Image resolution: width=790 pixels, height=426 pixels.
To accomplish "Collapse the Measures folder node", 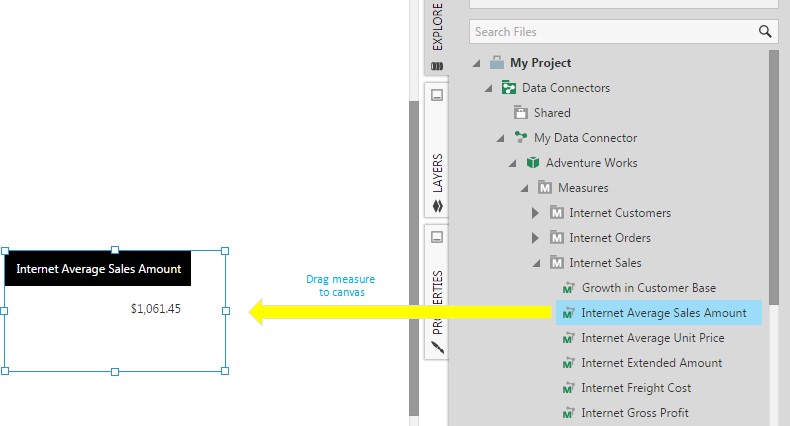I will click(x=524, y=188).
